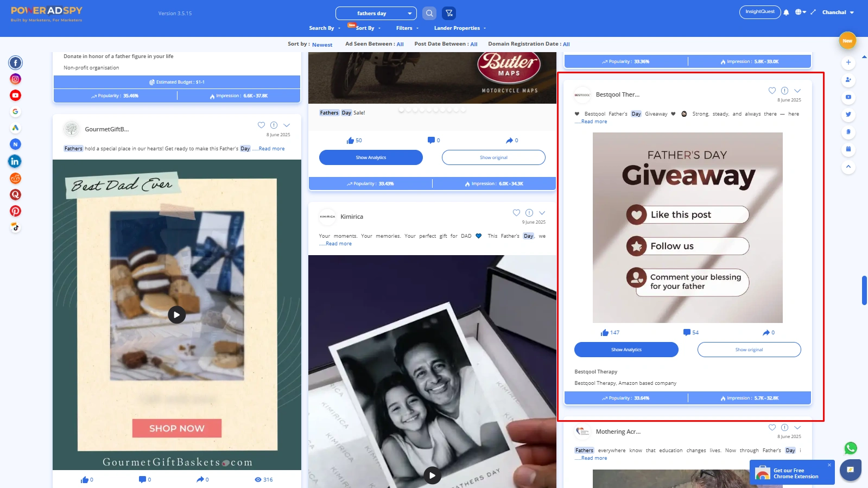This screenshot has height=488, width=868.
Task: Open the 'fathers day' keyword dropdown
Action: (x=376, y=13)
